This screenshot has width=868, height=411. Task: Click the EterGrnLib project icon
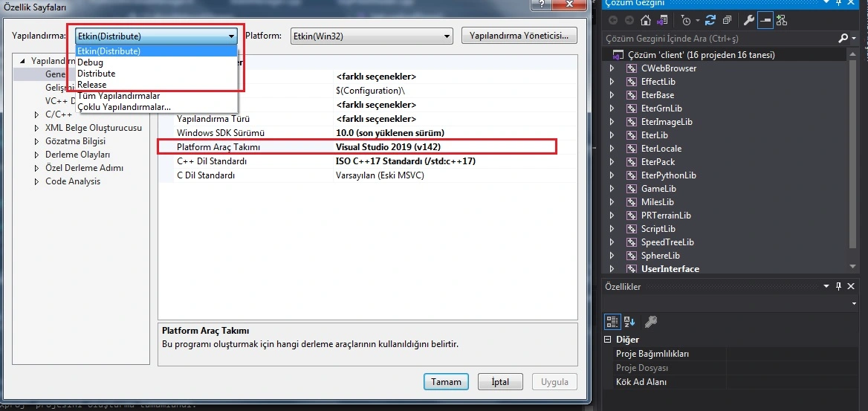click(631, 108)
